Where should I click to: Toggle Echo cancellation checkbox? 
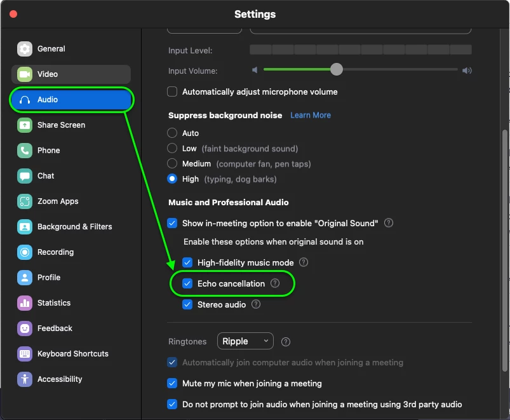pyautogui.click(x=187, y=283)
